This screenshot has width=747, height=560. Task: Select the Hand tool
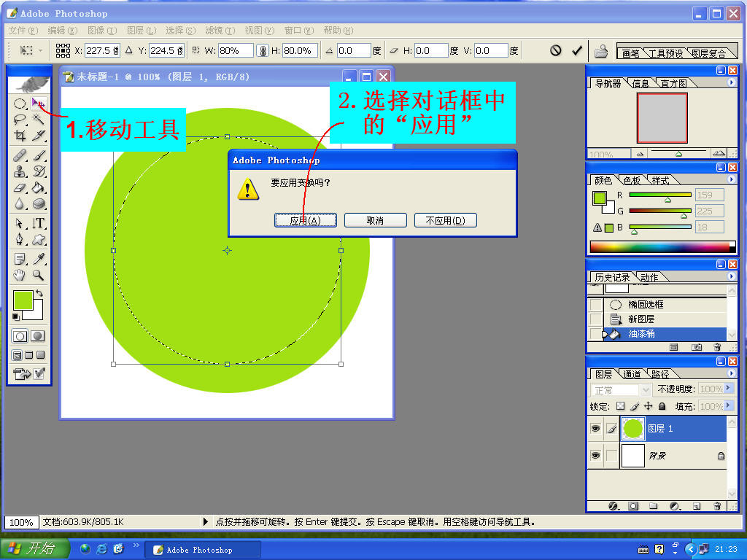coord(20,275)
